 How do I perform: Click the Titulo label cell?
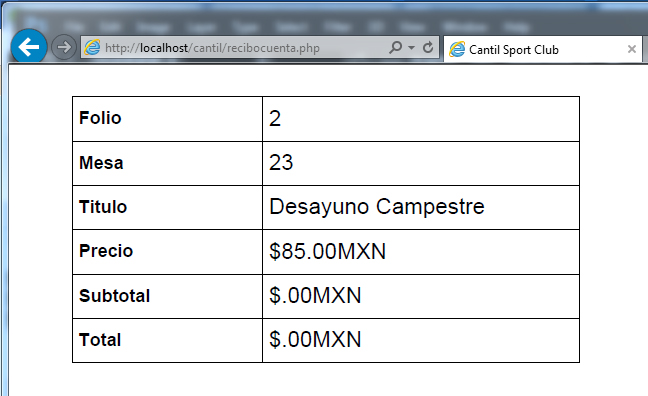tap(167, 208)
